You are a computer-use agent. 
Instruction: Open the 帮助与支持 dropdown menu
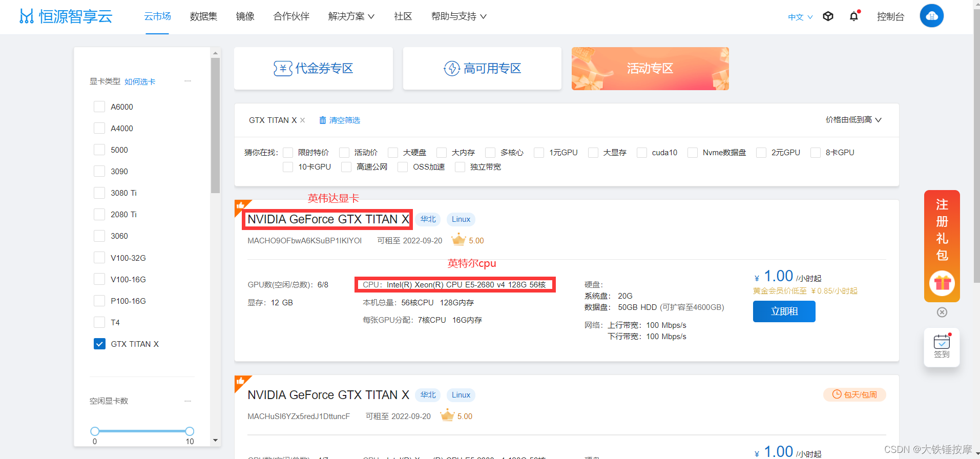459,16
